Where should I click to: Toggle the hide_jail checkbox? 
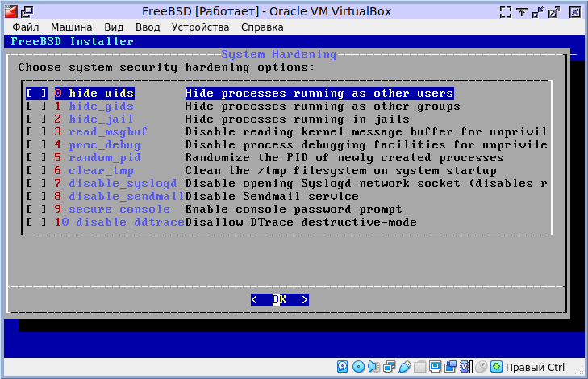36,119
